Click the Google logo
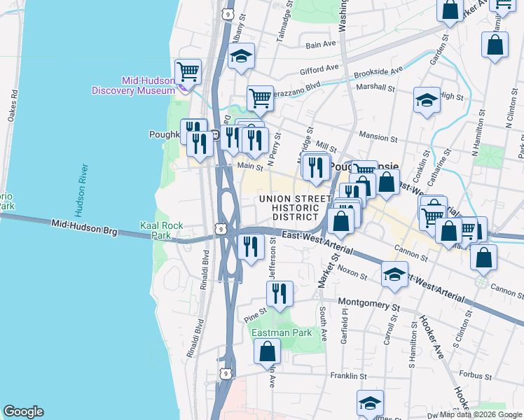 [x=23, y=412]
